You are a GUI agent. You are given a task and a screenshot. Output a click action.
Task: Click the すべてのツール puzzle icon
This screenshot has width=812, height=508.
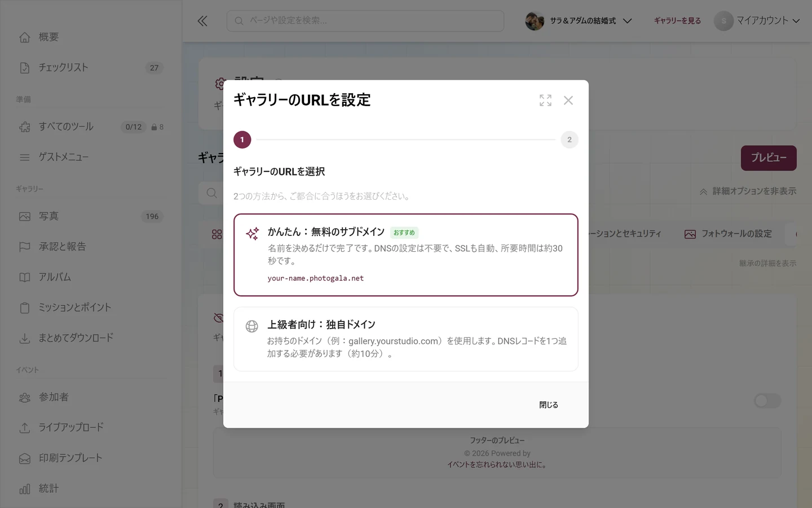25,127
